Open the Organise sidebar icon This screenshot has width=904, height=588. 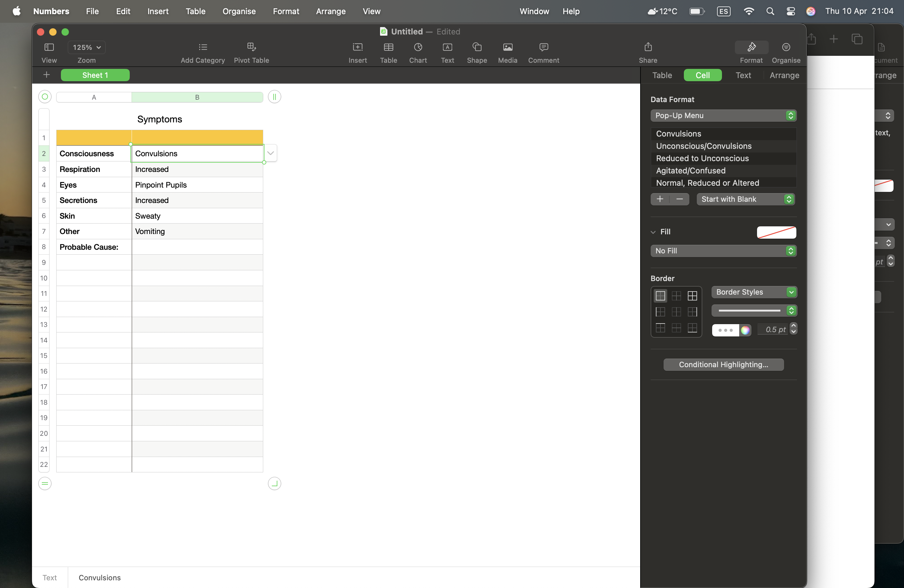pyautogui.click(x=786, y=47)
